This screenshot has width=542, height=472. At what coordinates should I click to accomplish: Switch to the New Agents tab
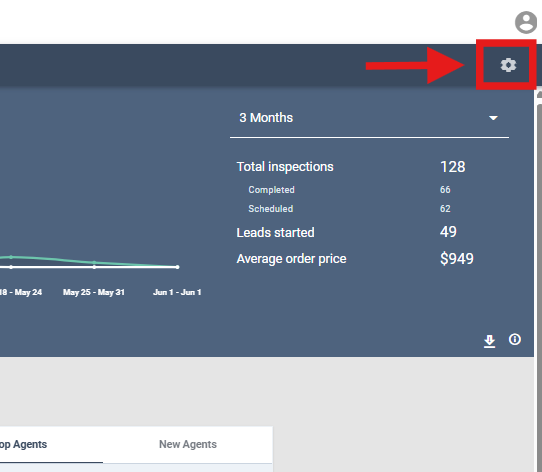click(x=188, y=444)
